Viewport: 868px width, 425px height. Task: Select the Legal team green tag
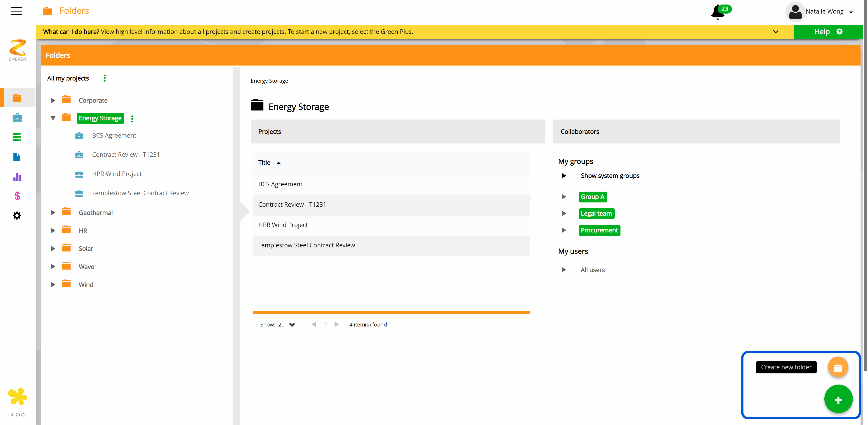point(597,214)
